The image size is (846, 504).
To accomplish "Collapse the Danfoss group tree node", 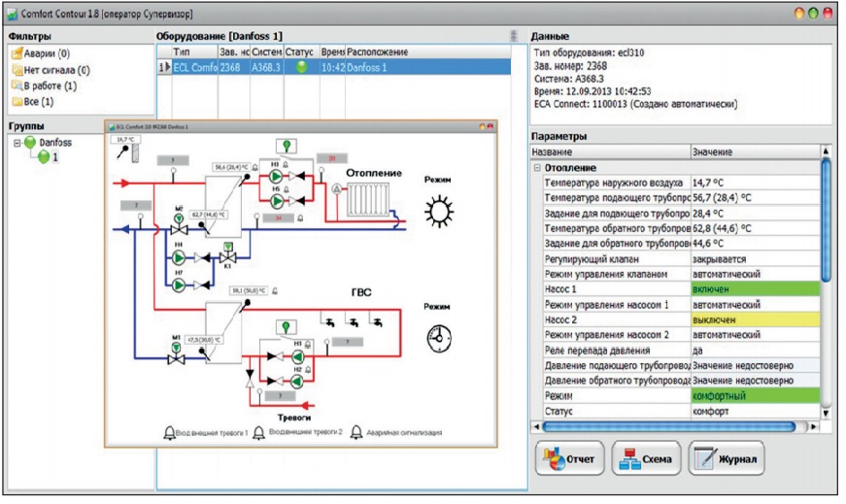I will click(x=18, y=143).
